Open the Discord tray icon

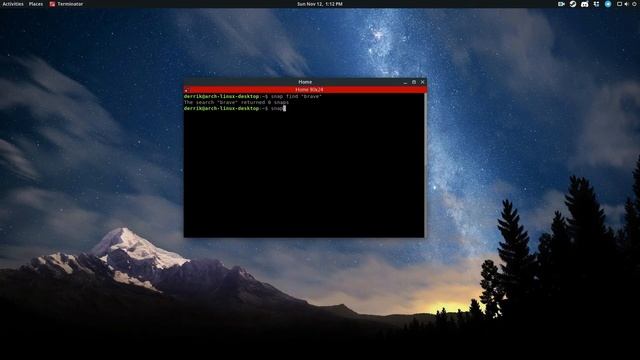[584, 4]
